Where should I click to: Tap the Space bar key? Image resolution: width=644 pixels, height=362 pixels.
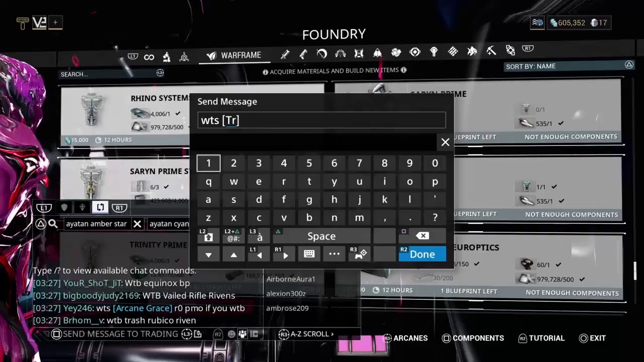321,236
